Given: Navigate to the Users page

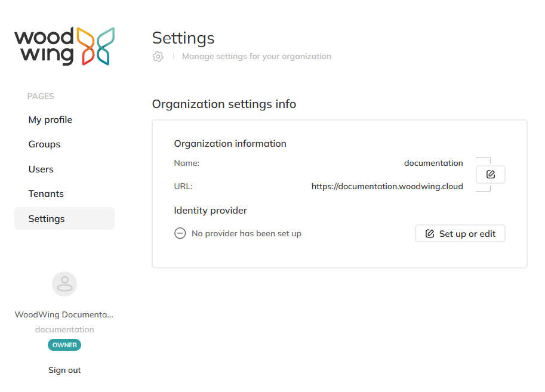Looking at the screenshot, I should point(41,169).
